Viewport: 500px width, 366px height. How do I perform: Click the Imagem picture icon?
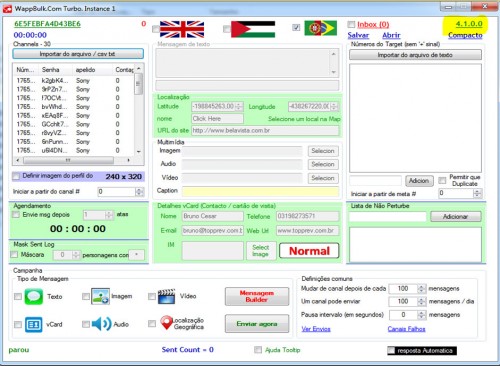tap(100, 296)
